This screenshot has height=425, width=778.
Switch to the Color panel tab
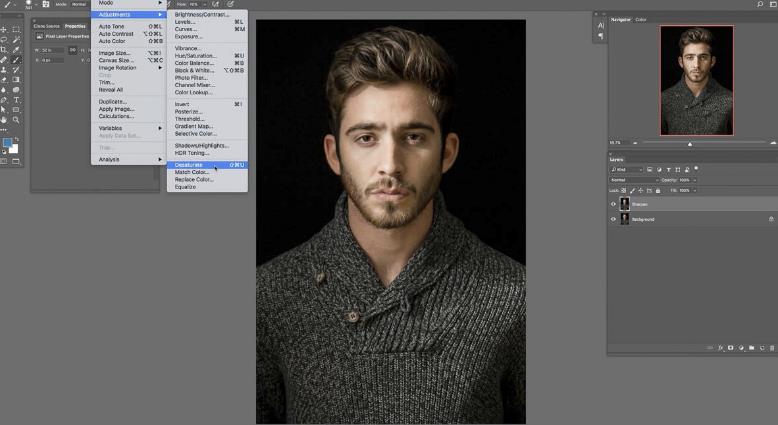coord(640,19)
